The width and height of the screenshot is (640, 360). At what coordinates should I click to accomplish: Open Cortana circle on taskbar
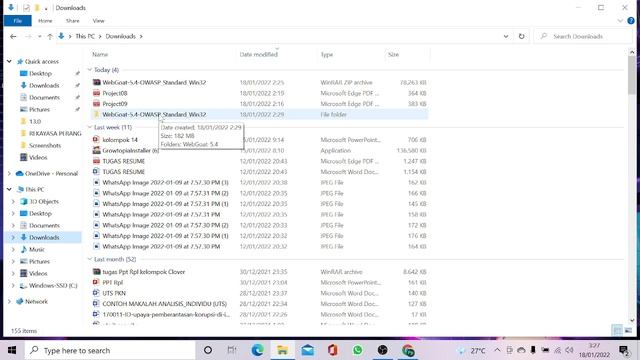[208, 350]
